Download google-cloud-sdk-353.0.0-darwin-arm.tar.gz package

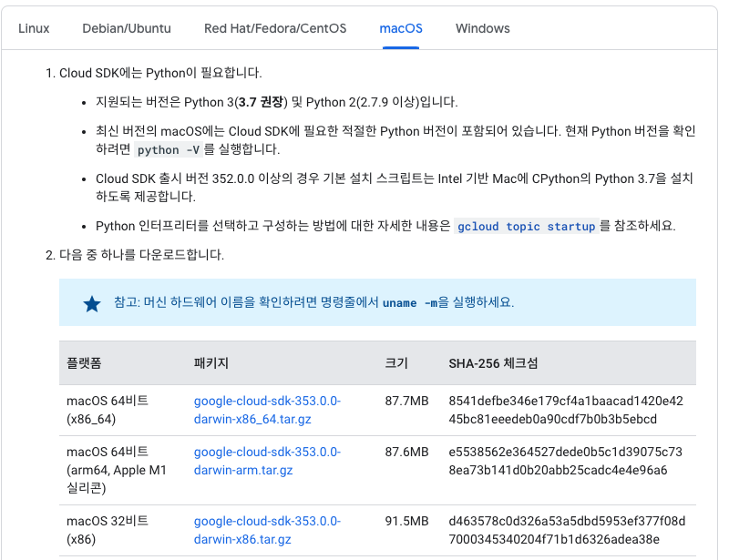point(267,461)
